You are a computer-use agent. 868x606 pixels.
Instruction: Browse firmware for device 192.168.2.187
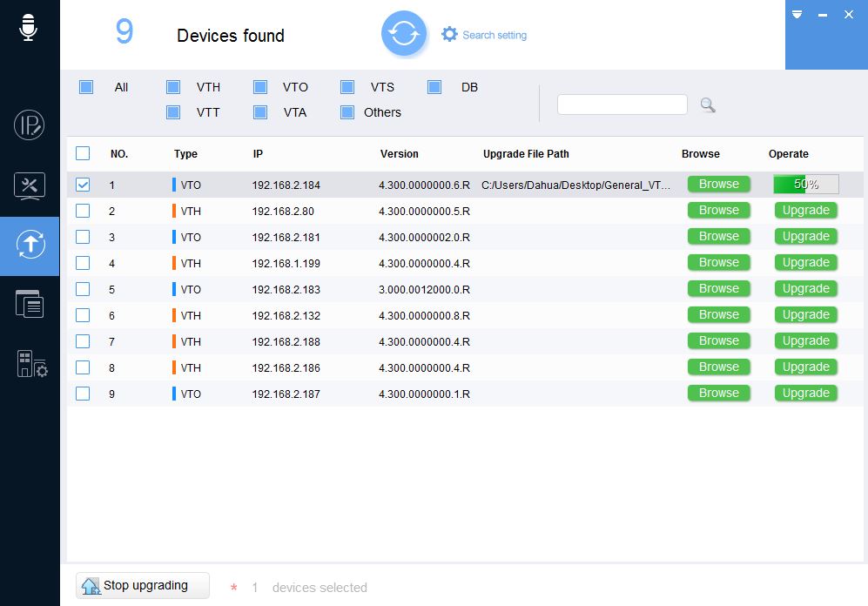click(x=718, y=393)
